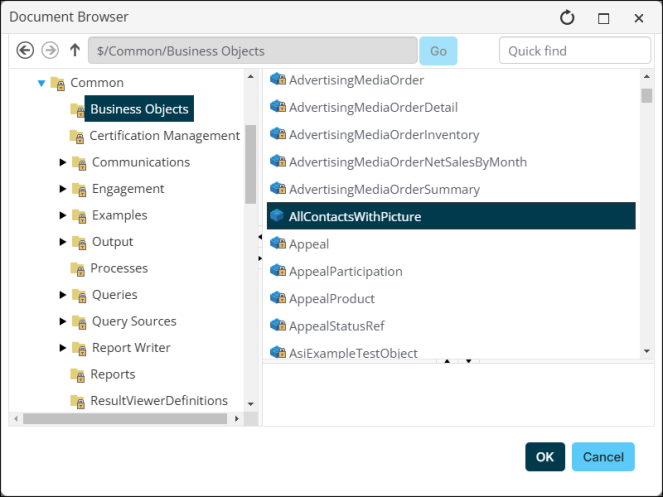Click the Go button
663x497 pixels.
coord(438,51)
